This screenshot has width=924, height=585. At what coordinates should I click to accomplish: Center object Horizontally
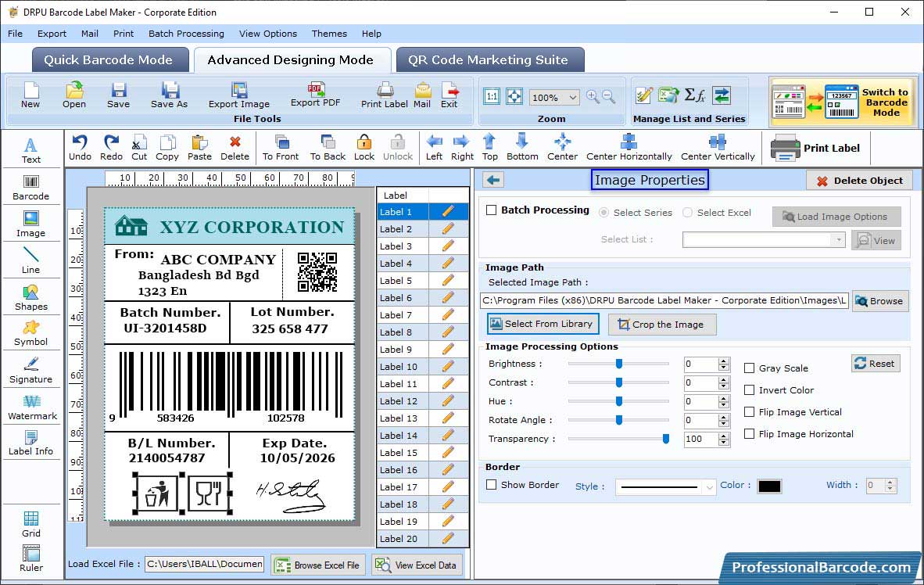pos(629,148)
